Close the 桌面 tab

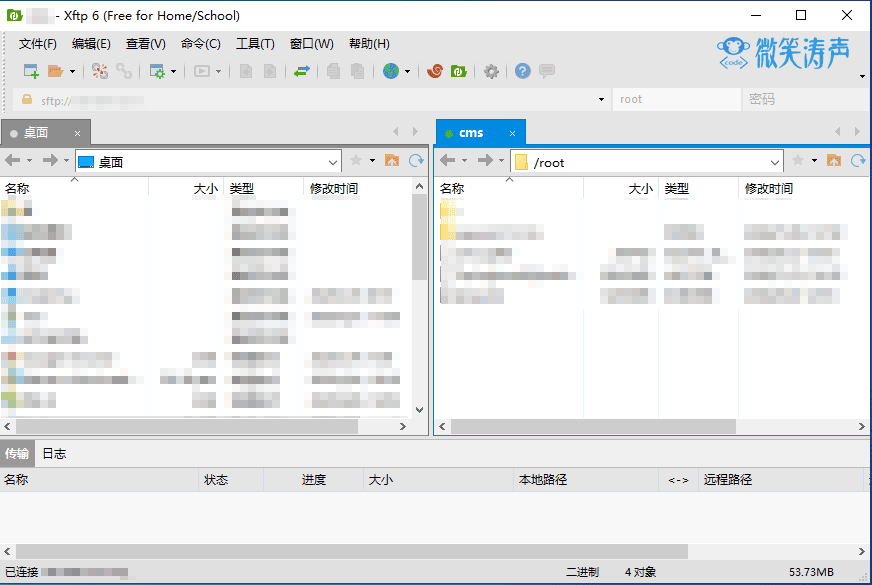(77, 133)
